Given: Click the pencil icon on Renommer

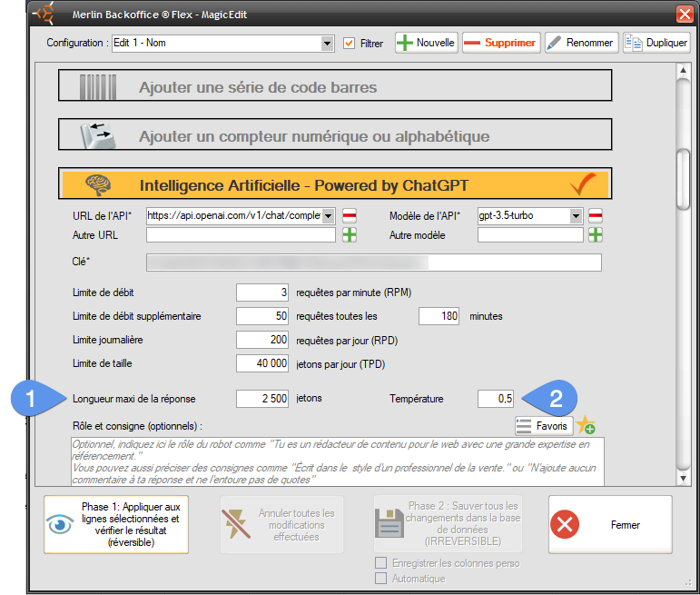Looking at the screenshot, I should [554, 43].
